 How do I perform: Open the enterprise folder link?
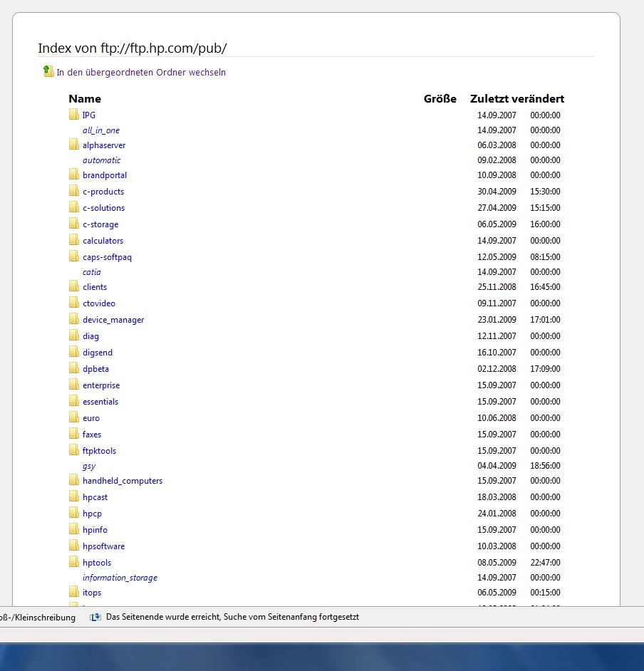tap(101, 385)
